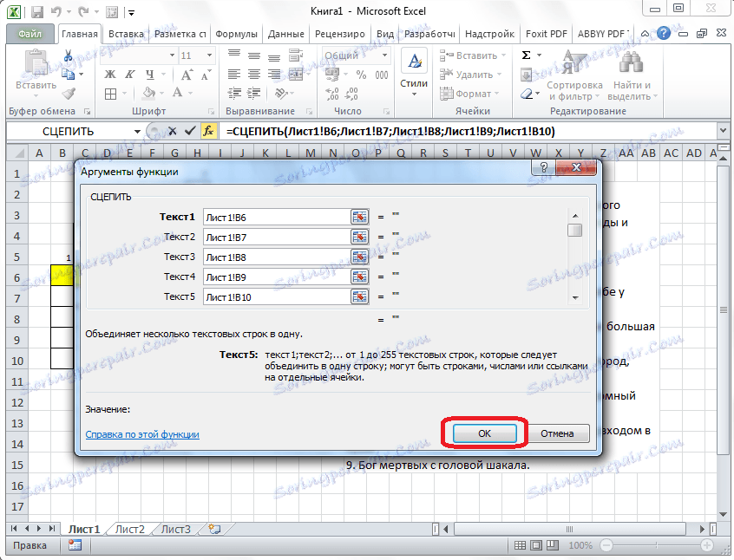Image resolution: width=734 pixels, height=560 pixels.
Task: Click the Clear eraser icon
Action: 526,94
